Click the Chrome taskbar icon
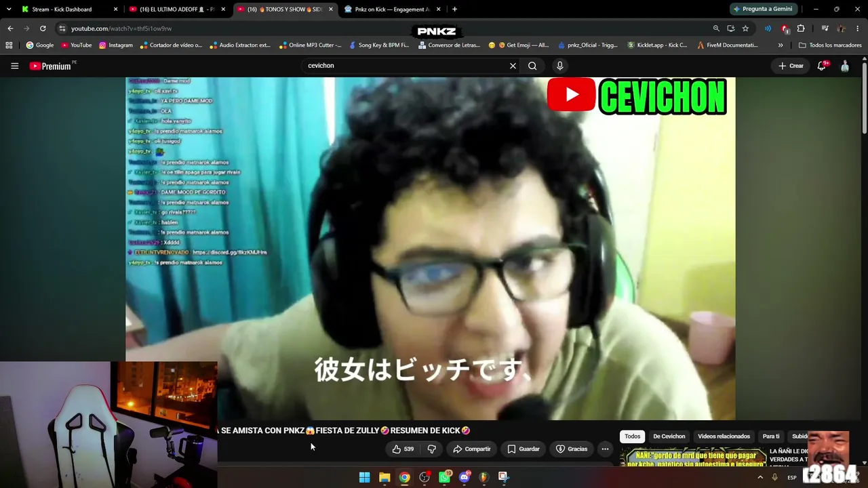 click(404, 477)
